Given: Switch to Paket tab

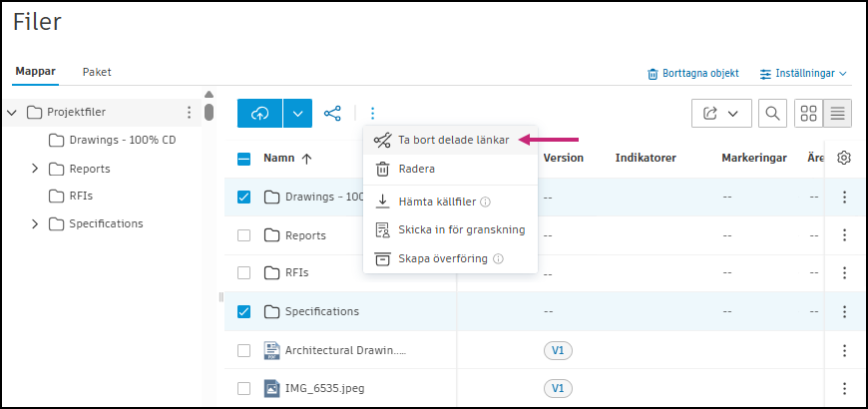Looking at the screenshot, I should [x=97, y=72].
